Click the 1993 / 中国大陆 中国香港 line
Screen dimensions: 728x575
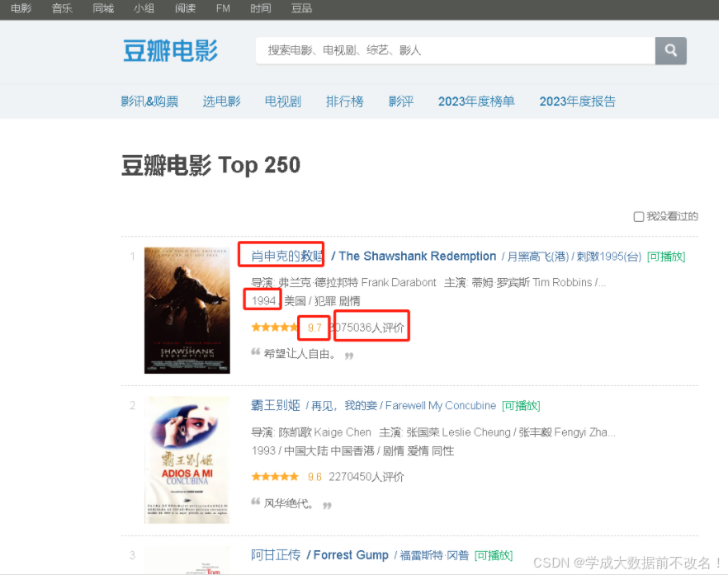click(x=352, y=451)
